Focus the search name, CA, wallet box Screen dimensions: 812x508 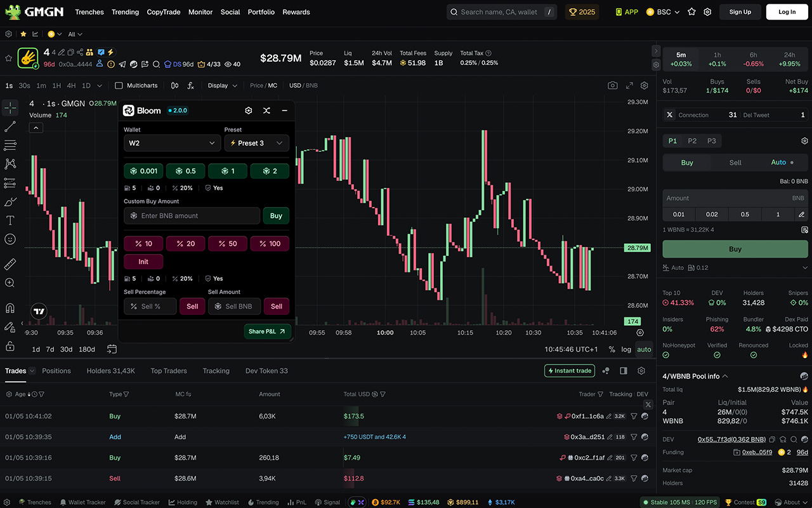pos(502,12)
